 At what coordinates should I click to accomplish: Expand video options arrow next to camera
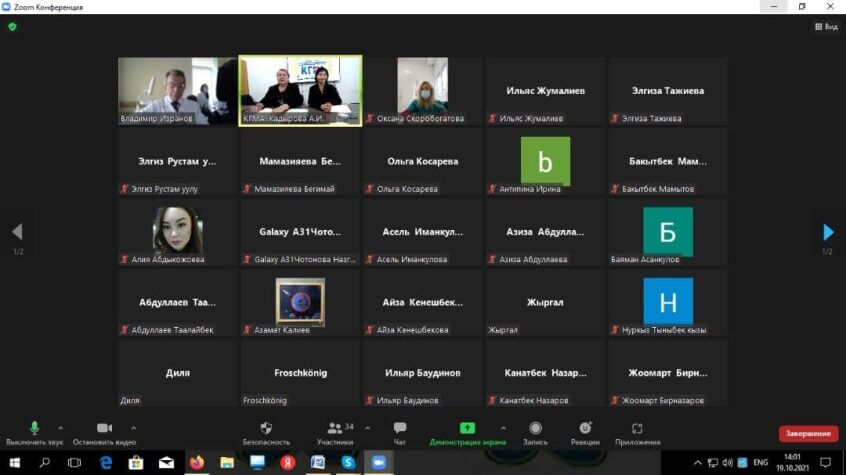click(x=134, y=428)
